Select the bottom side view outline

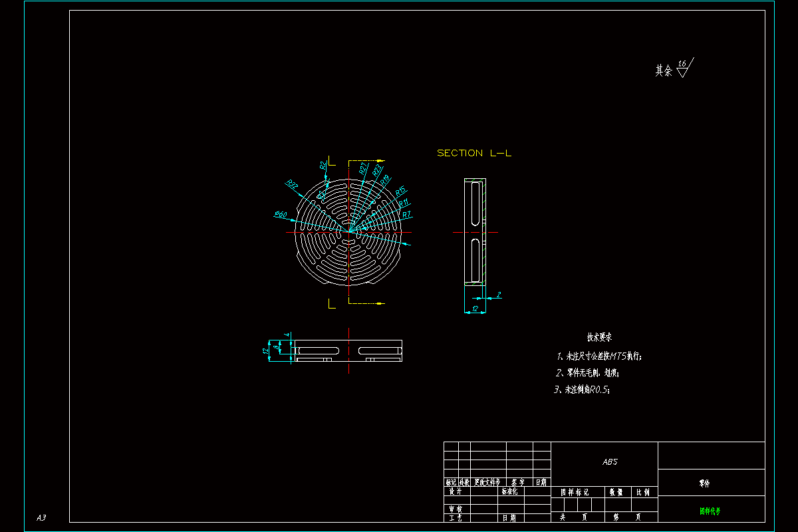(348, 351)
